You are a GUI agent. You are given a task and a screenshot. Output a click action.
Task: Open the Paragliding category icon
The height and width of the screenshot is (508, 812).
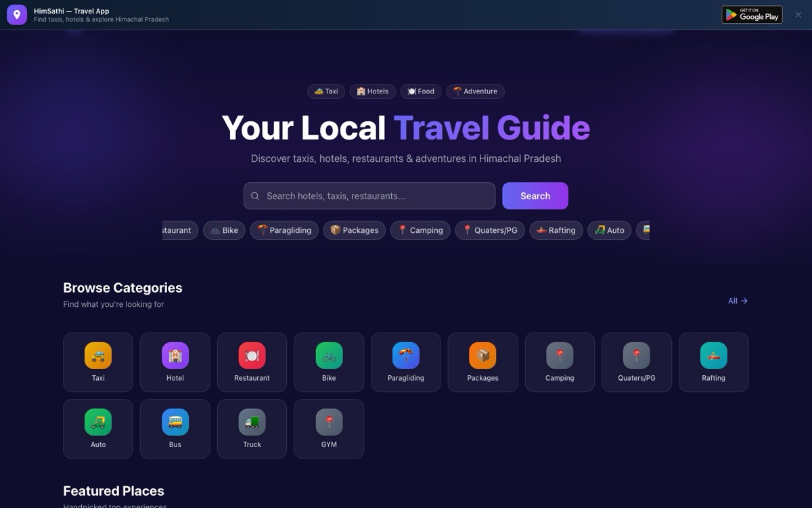point(406,356)
